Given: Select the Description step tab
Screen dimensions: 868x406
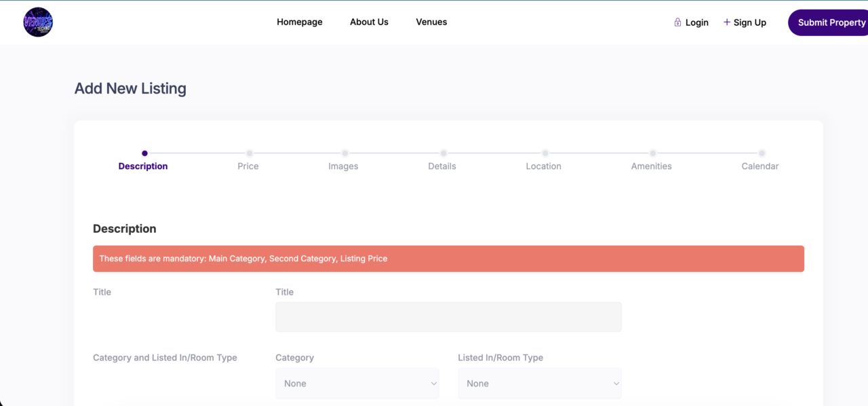Looking at the screenshot, I should [143, 166].
